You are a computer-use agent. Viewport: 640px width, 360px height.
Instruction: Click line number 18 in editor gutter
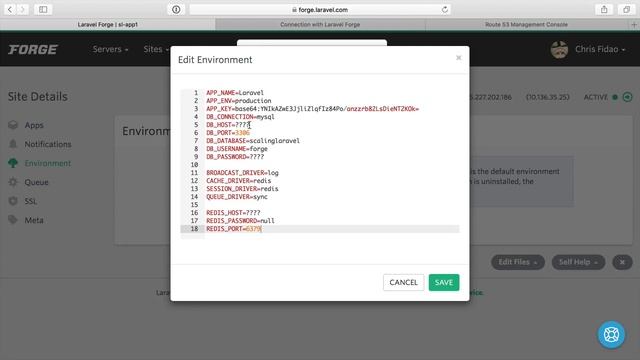tap(194, 229)
